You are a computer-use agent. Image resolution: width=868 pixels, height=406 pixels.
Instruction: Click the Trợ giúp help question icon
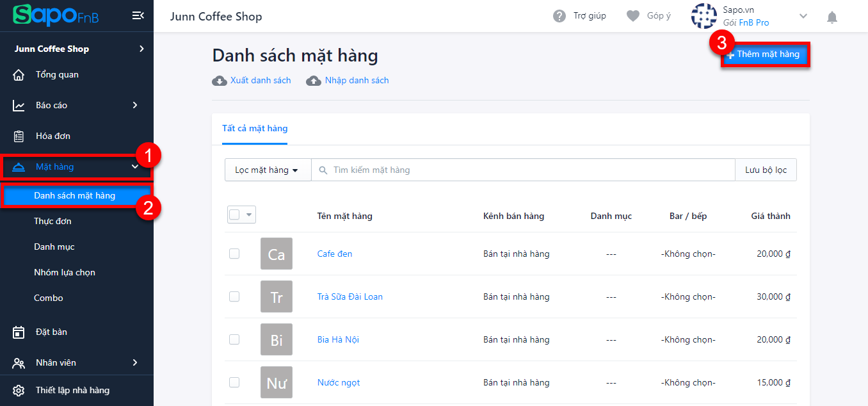point(559,16)
